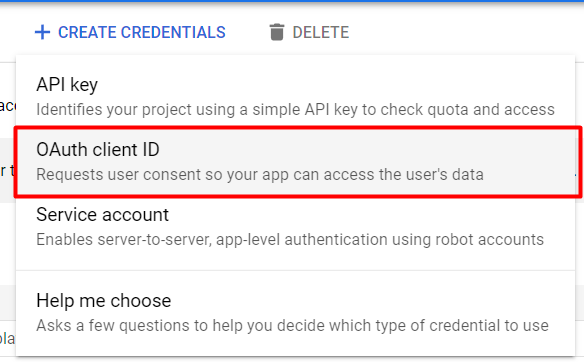Screen dimensions: 584x362
Task: Click 'Asks a few questions' description text
Action: [x=292, y=326]
